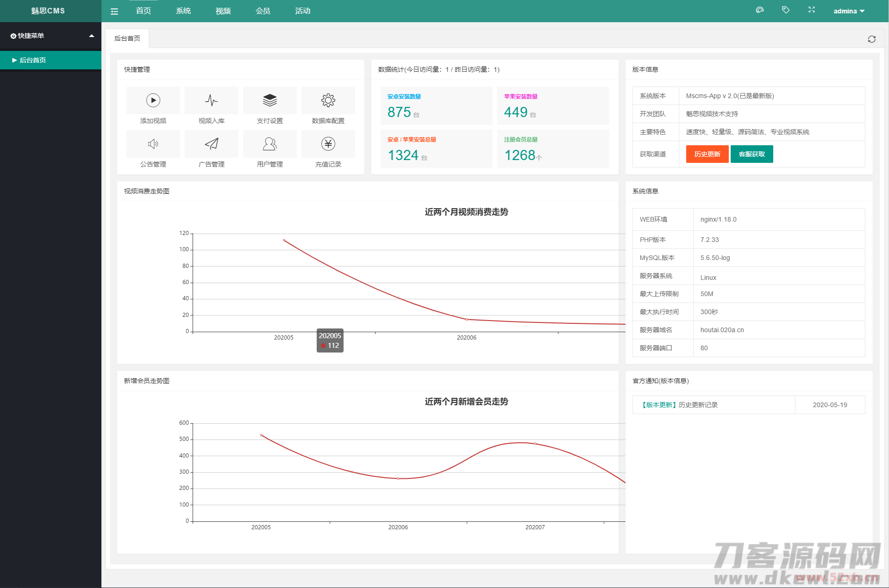Viewport: 889px width, 588px height.
Task: Open the theme palette icon
Action: [759, 10]
